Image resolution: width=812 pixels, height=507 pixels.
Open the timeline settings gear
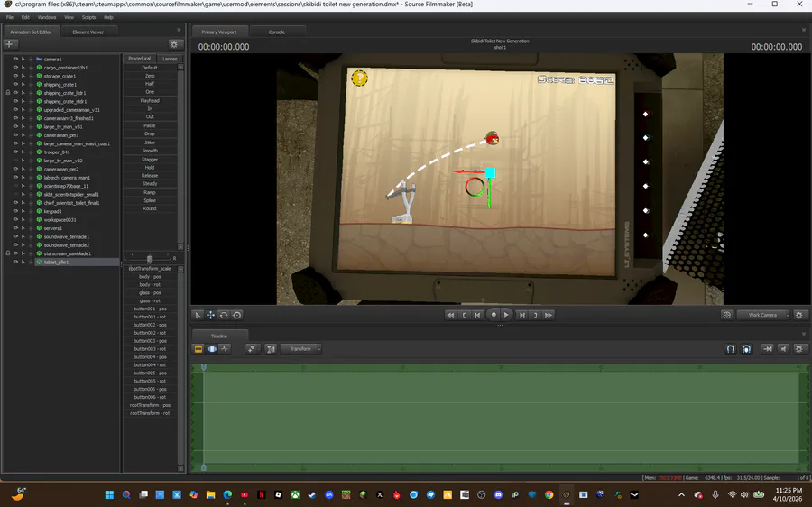click(x=799, y=349)
